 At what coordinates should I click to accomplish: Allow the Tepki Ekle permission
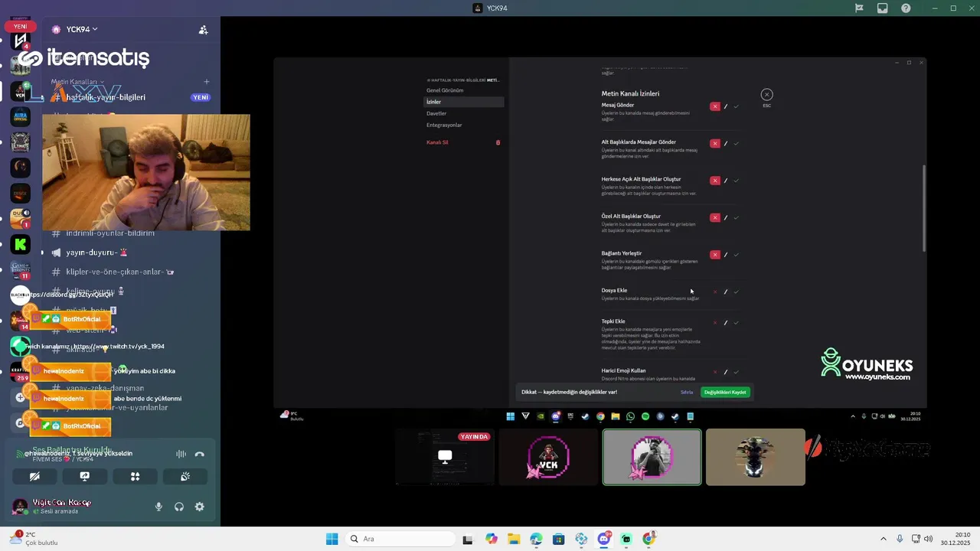[736, 323]
